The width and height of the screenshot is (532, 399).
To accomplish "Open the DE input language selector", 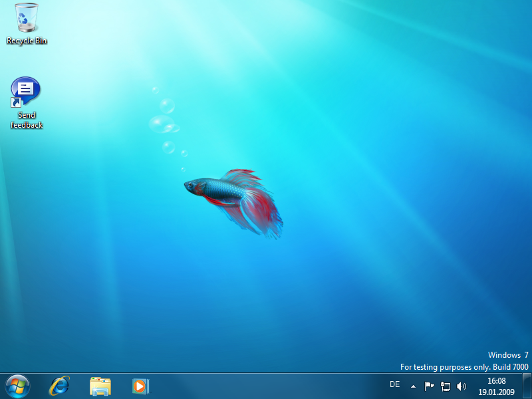I will [x=394, y=384].
